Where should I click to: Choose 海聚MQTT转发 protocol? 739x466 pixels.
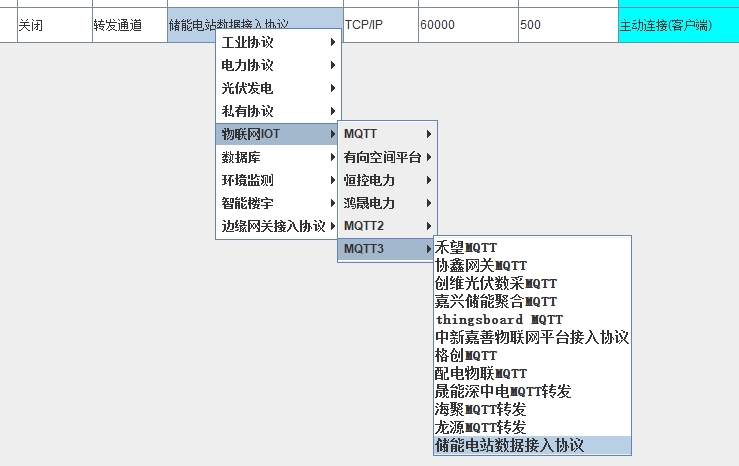coord(533,409)
